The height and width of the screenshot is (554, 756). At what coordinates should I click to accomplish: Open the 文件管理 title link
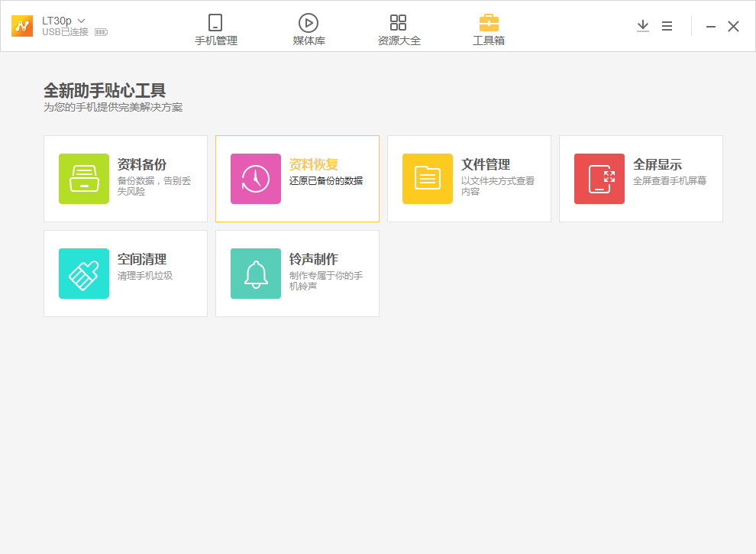[486, 164]
